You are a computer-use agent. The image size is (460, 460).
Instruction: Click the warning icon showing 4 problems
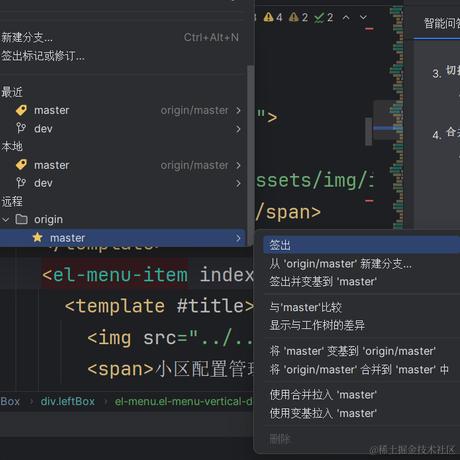pos(268,17)
